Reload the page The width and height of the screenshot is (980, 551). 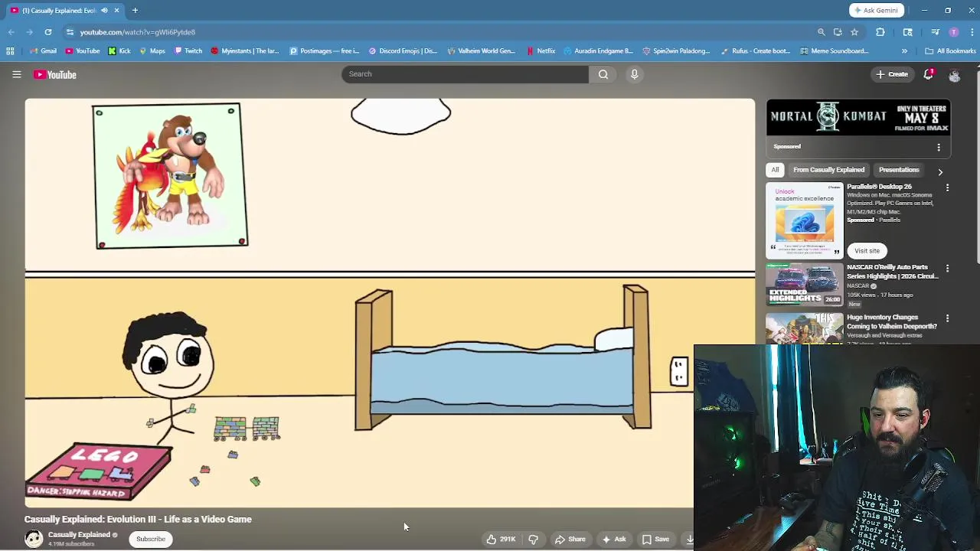pos(47,32)
